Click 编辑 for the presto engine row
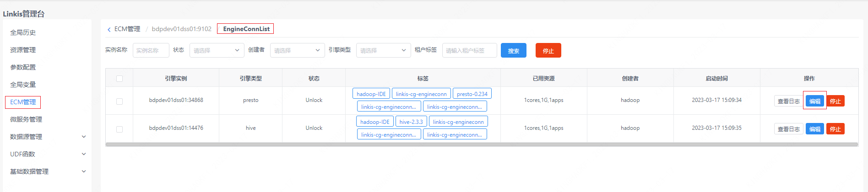The width and height of the screenshot is (868, 192). (814, 101)
